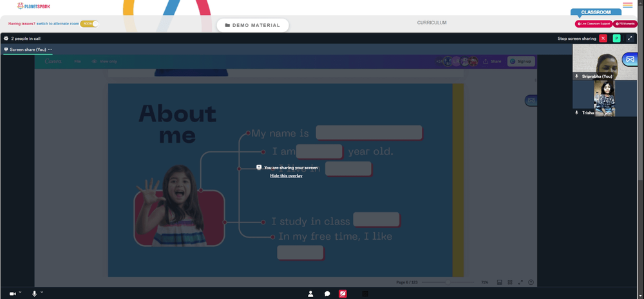The width and height of the screenshot is (644, 299).
Task: Open the chat bubble icon
Action: coord(327,294)
